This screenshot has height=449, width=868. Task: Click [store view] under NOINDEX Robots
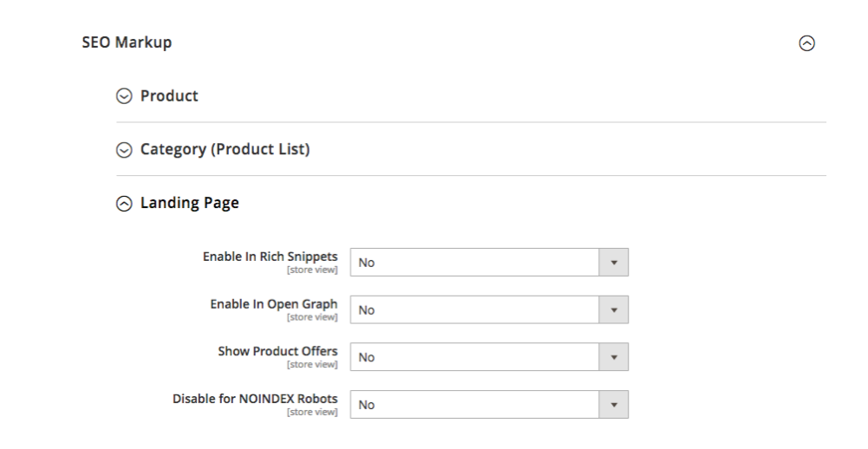312,412
